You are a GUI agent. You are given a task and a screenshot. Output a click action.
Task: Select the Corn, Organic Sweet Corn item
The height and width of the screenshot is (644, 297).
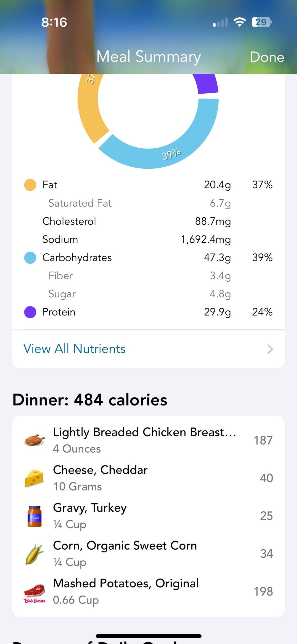125,553
